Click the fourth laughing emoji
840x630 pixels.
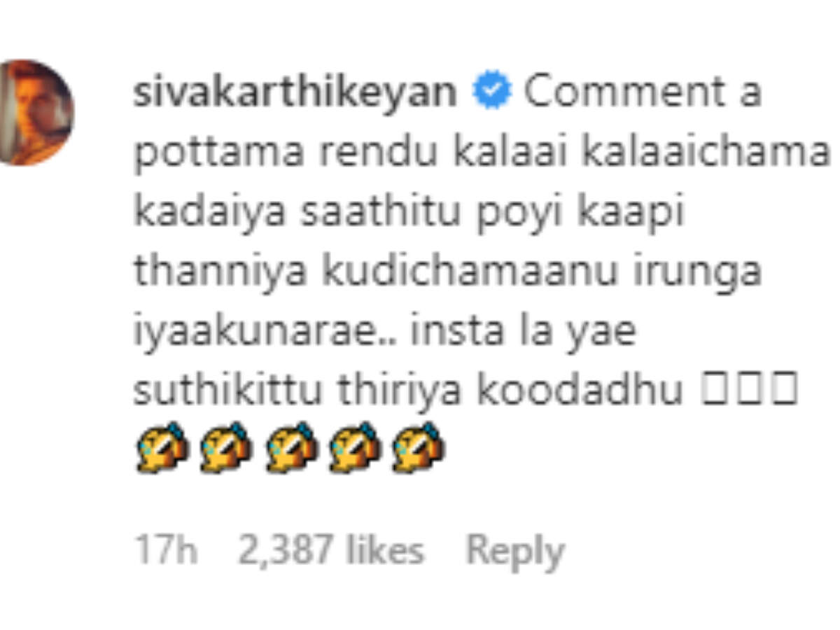(356, 449)
